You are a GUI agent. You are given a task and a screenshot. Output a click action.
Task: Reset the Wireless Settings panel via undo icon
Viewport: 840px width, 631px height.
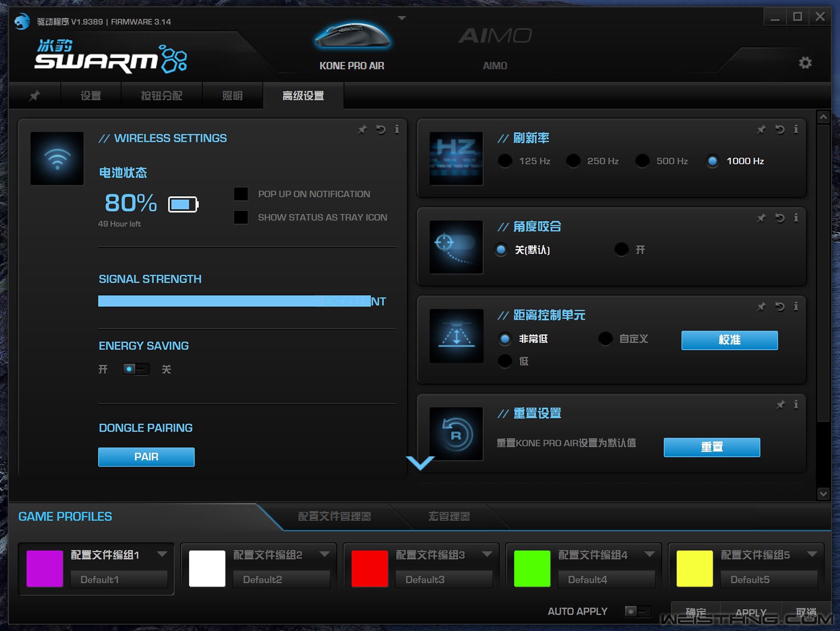380,130
